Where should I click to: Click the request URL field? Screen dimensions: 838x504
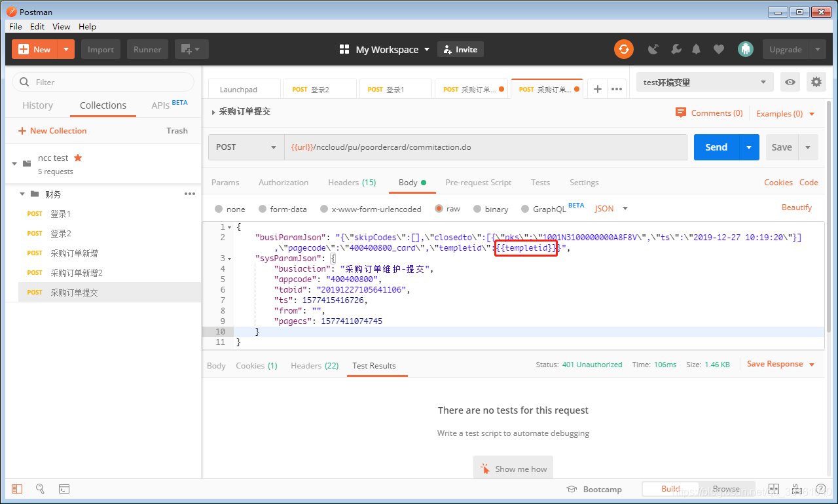tap(485, 147)
